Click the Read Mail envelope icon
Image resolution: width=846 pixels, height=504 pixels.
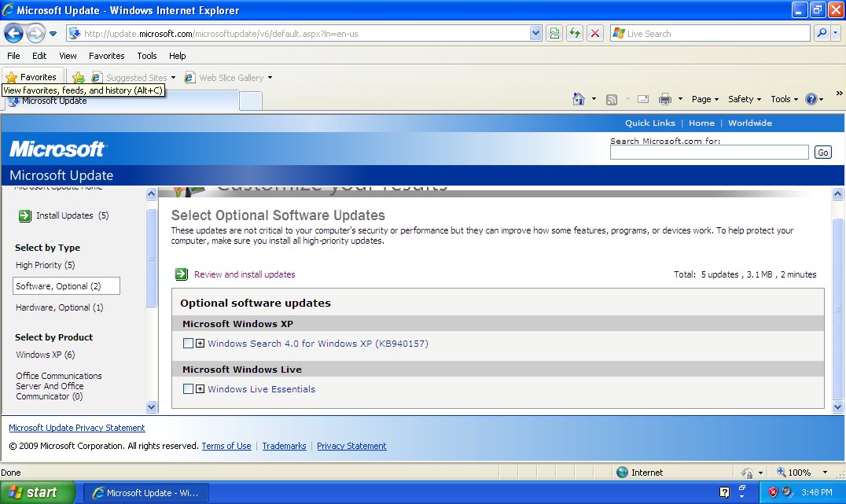click(643, 99)
